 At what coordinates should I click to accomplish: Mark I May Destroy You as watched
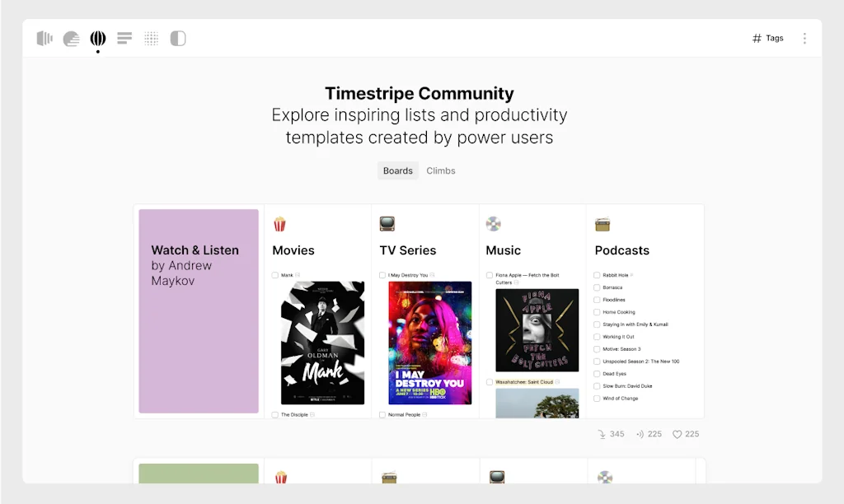pyautogui.click(x=382, y=275)
